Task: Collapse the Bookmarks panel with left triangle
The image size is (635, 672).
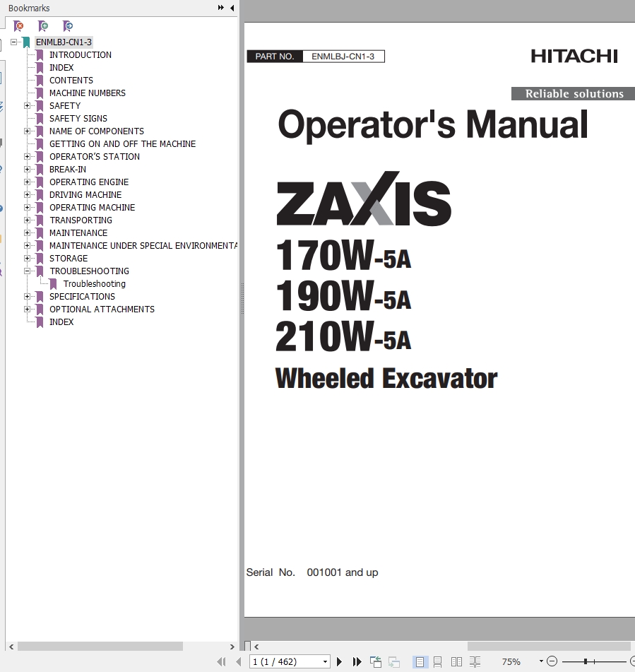Action: pos(232,8)
